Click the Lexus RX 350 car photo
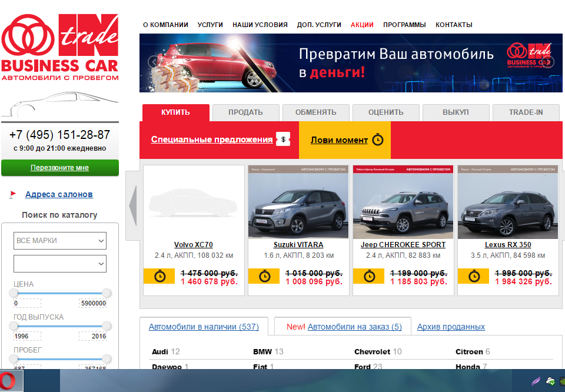The height and width of the screenshot is (392, 565). point(508,202)
